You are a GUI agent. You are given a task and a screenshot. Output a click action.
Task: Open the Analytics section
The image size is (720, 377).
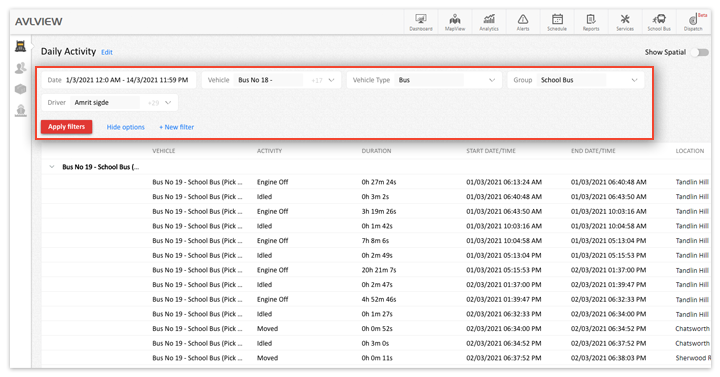click(489, 22)
